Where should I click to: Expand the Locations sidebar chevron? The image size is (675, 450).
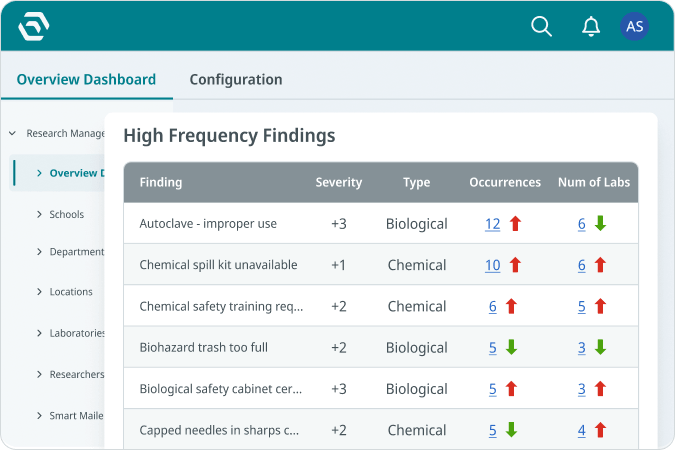(x=39, y=292)
